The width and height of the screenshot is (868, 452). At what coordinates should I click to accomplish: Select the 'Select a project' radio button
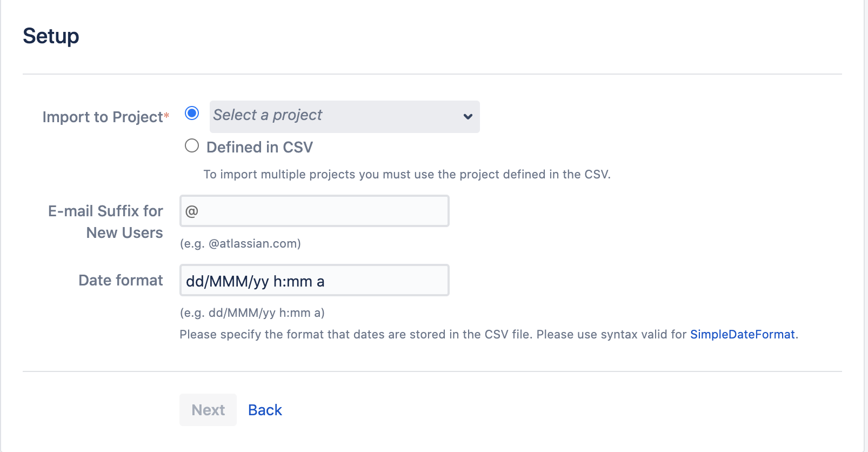[x=192, y=113]
